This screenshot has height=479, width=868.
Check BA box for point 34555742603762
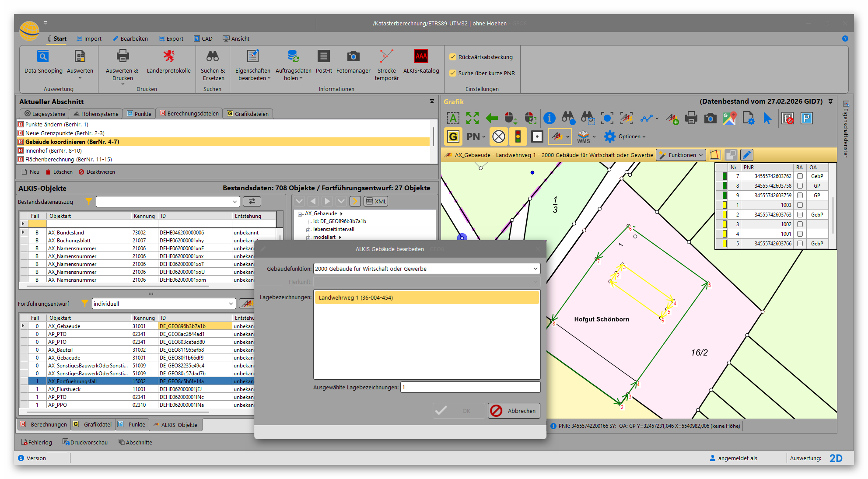[800, 176]
